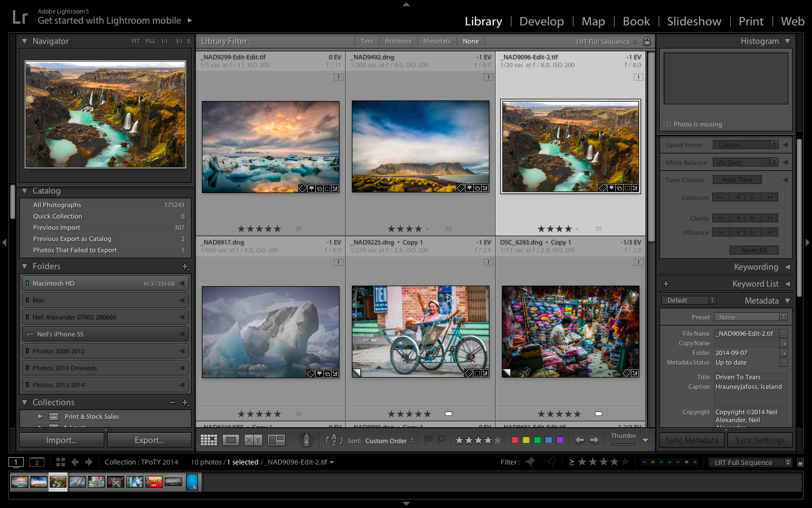Click the Import button
The height and width of the screenshot is (508, 812).
(61, 440)
